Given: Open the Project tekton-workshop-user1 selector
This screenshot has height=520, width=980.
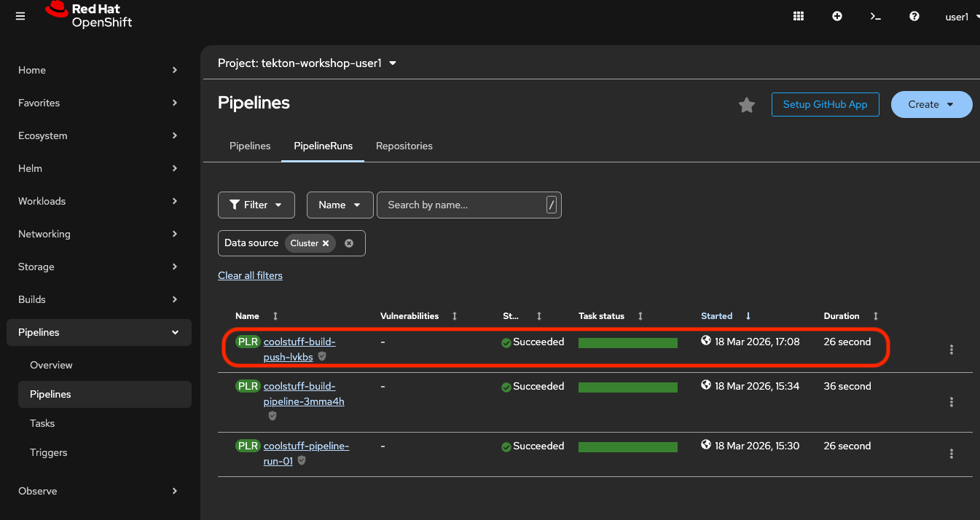Looking at the screenshot, I should pyautogui.click(x=307, y=63).
